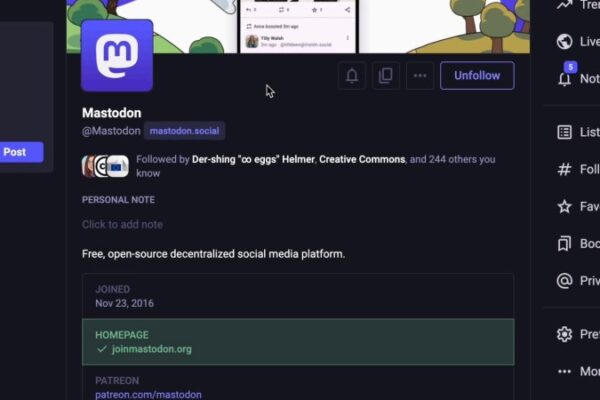
Task: Click the Mastodon profile avatar
Action: click(117, 56)
